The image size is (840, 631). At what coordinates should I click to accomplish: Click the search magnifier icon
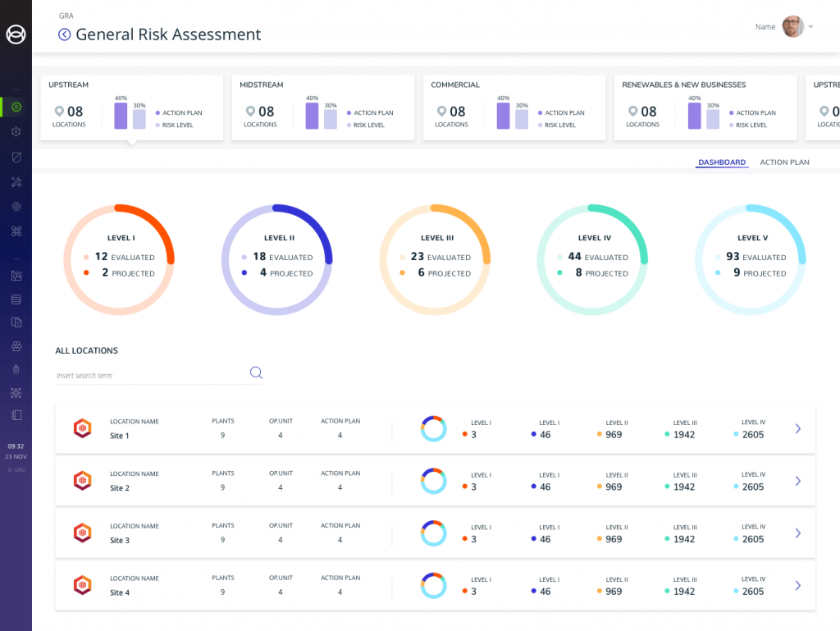point(256,373)
